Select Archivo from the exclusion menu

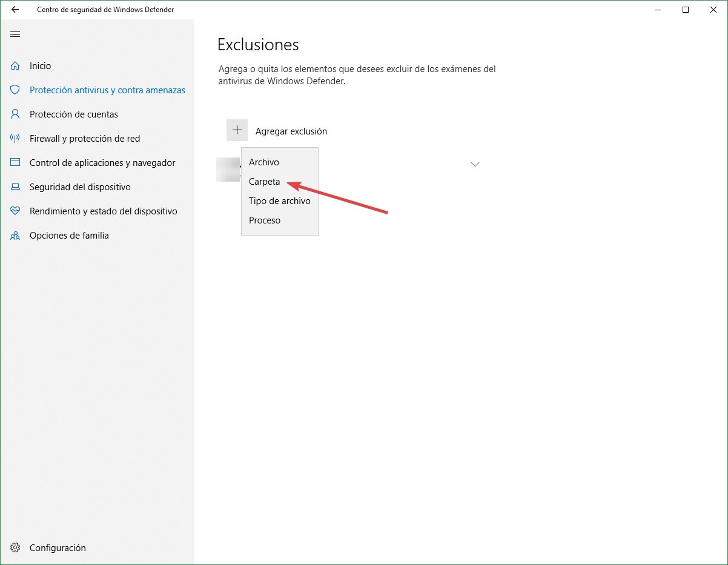[x=264, y=162]
